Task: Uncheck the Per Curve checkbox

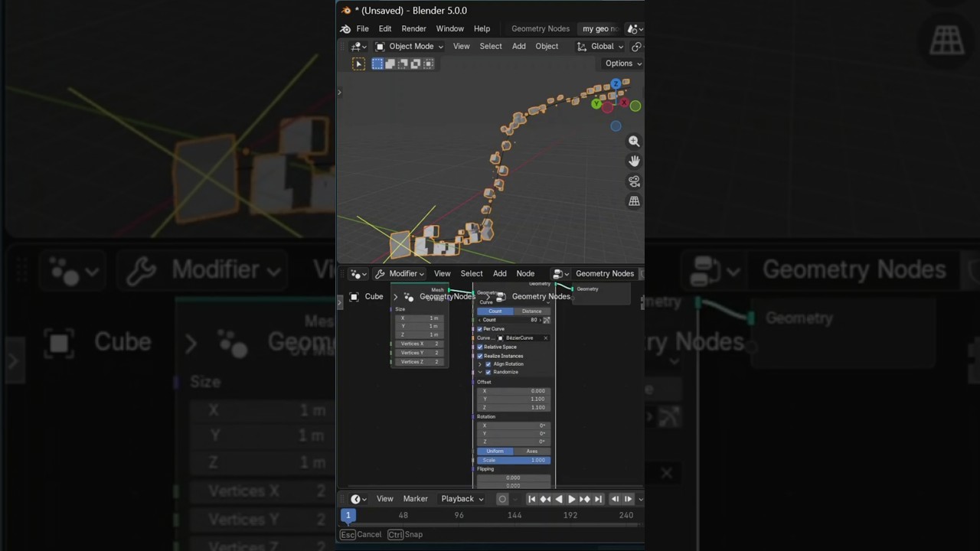Action: click(480, 329)
